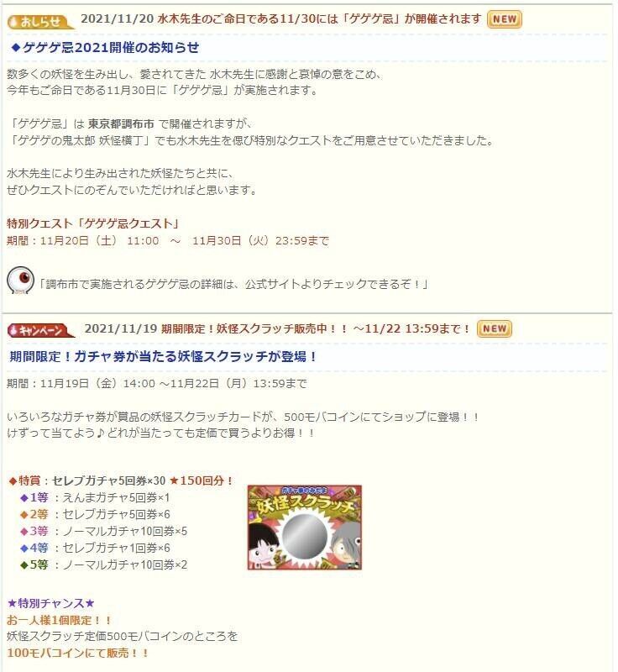Image resolution: width=618 pixels, height=672 pixels.
Task: Click the 東京都調布市 bold text
Action: coord(121,124)
